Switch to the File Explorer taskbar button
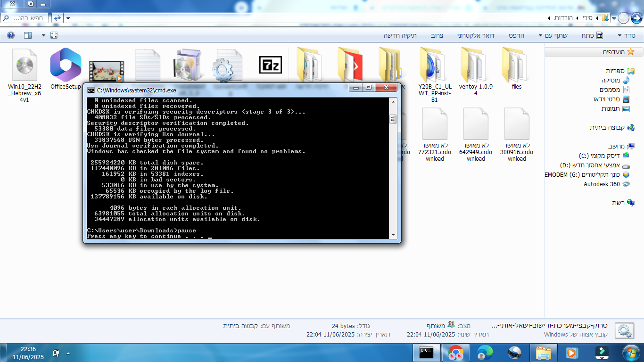Viewport: 644px width, 362px height. pos(543,352)
